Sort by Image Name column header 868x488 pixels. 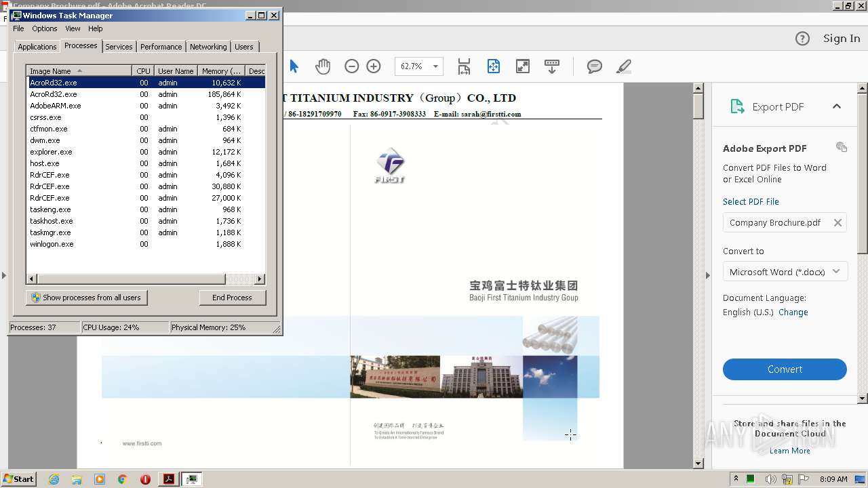click(79, 70)
